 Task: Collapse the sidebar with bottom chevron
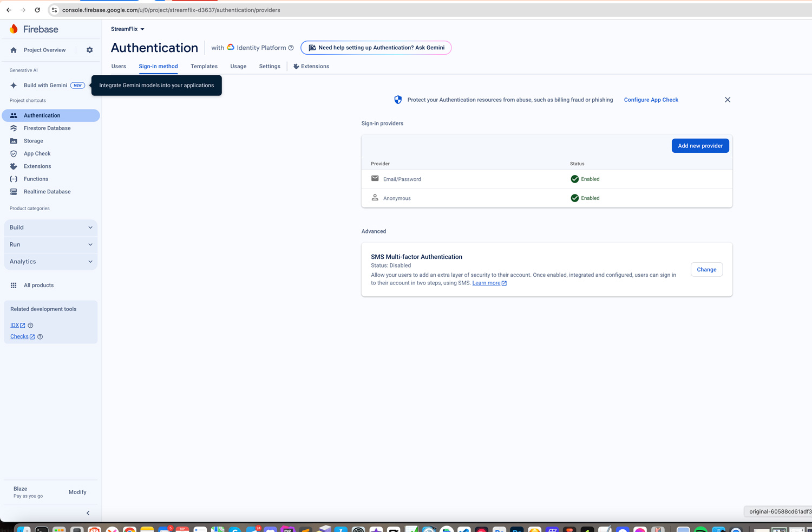click(88, 513)
